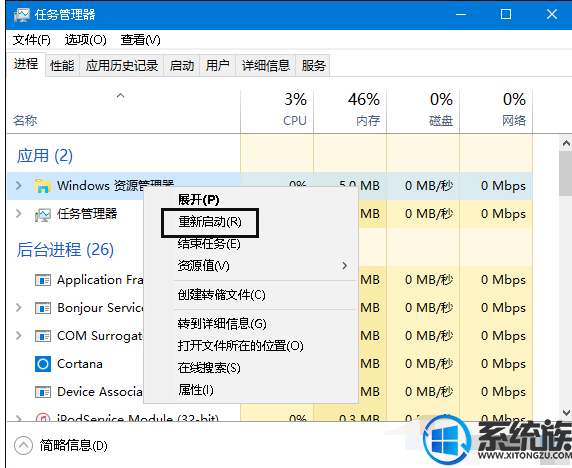Screen dimensions: 572x468
Task: Click the scrollbar up arrow
Action: pos(566,143)
